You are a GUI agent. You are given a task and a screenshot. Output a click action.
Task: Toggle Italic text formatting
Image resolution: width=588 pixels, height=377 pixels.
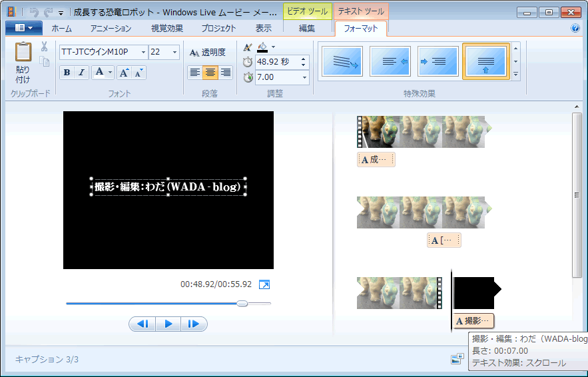(81, 73)
